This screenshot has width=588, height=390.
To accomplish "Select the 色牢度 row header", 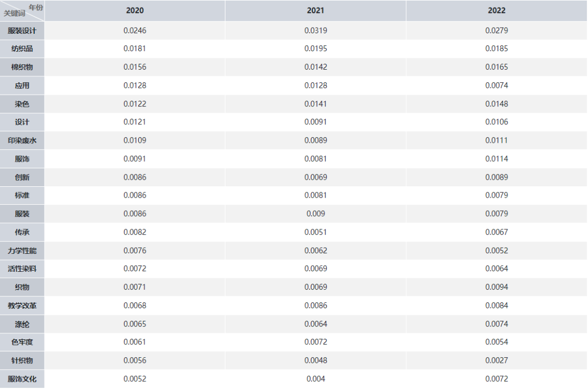I will pyautogui.click(x=22, y=343).
